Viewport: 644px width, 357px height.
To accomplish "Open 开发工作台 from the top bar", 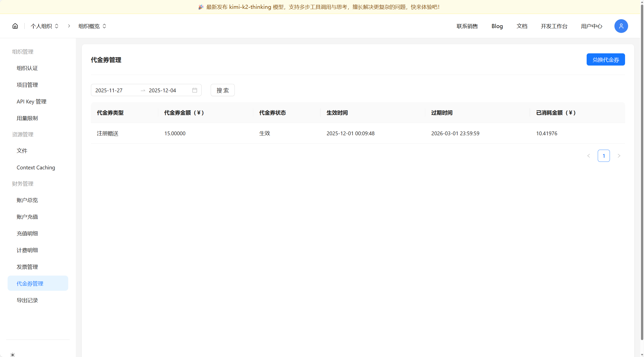I will [x=554, y=26].
